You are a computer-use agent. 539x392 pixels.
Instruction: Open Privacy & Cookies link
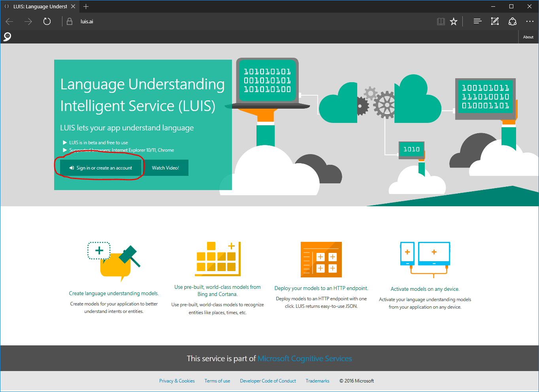[x=177, y=381]
